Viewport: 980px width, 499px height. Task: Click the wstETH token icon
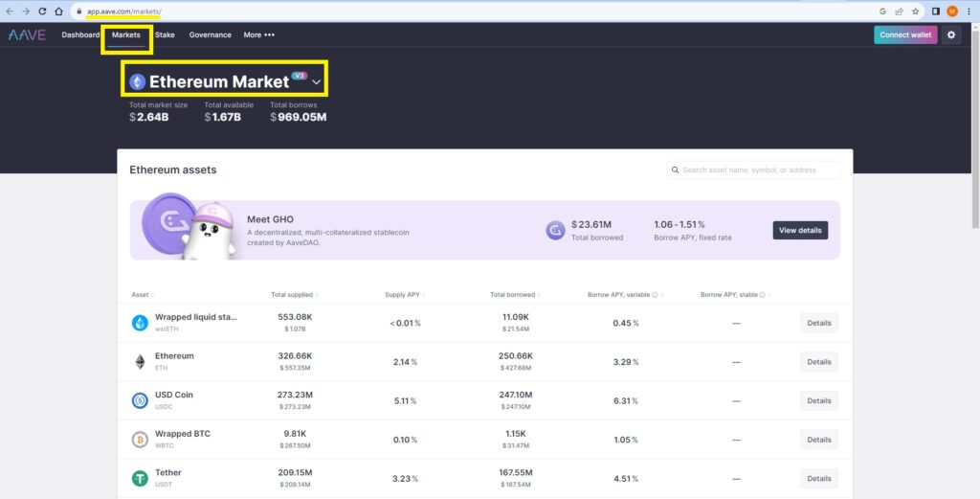(140, 323)
